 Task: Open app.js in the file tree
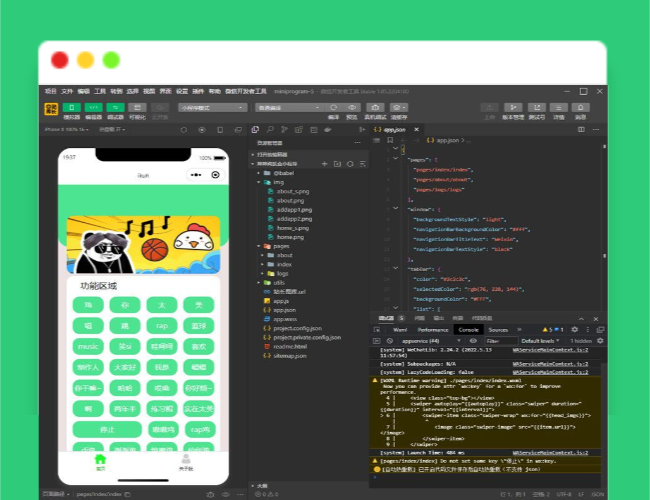tap(281, 300)
